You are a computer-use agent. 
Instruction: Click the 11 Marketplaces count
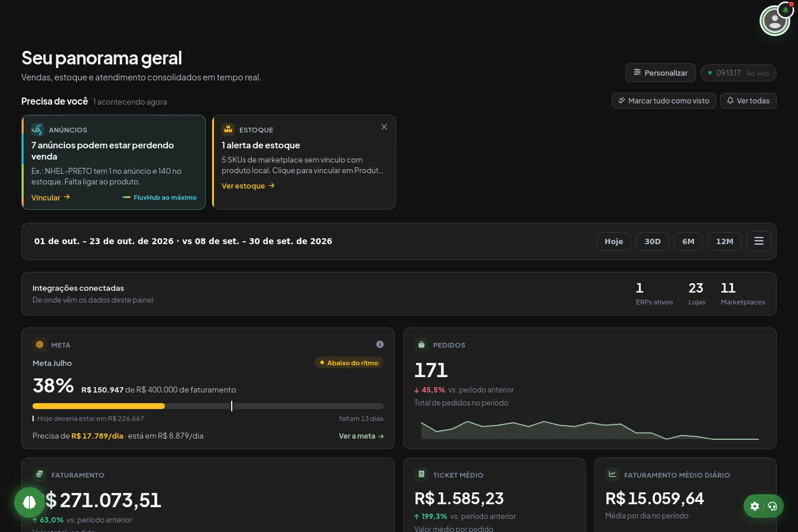coord(743,293)
